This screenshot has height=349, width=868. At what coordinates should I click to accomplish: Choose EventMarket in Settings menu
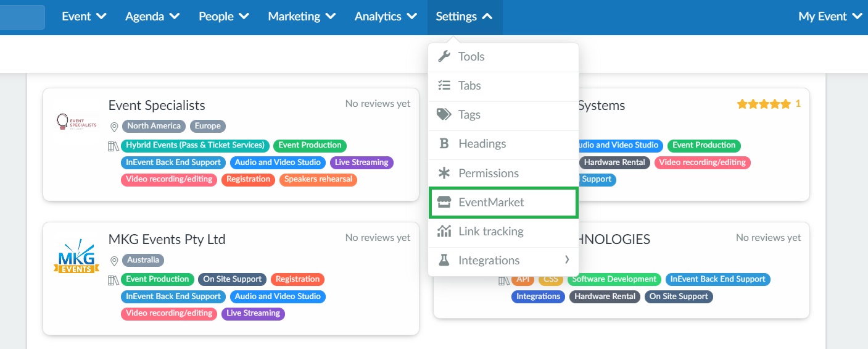(503, 203)
